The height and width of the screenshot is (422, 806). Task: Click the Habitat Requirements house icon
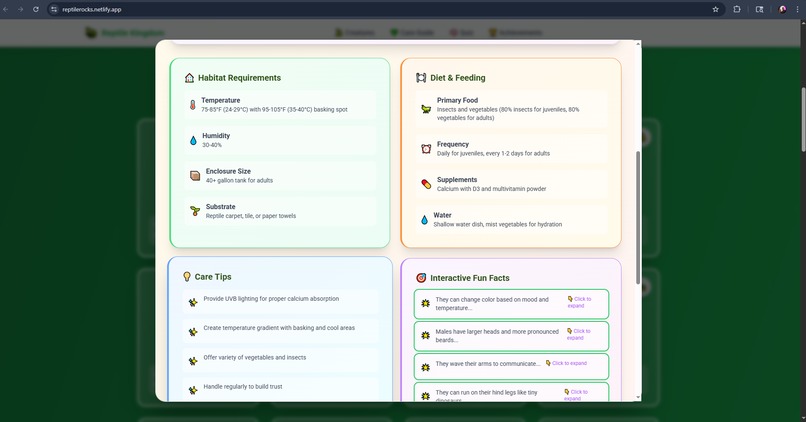click(189, 78)
